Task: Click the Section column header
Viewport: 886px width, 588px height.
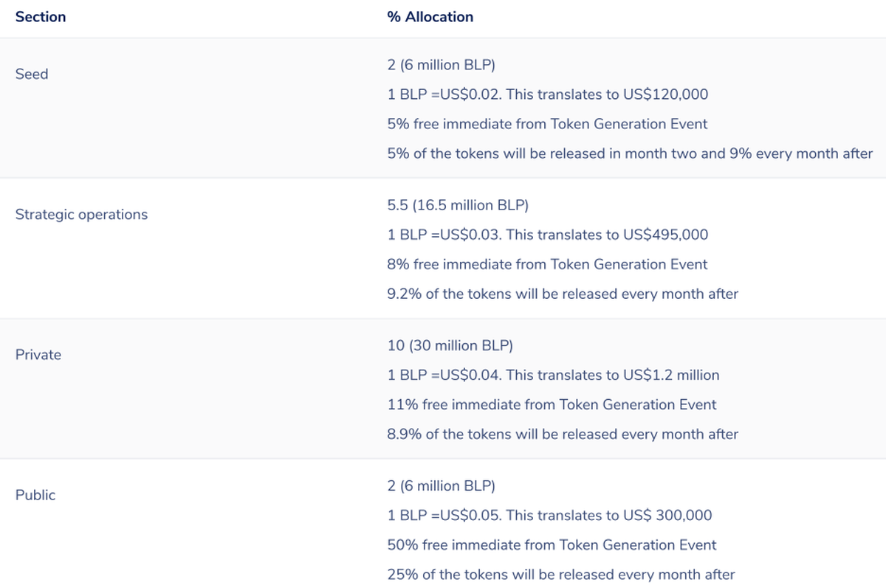Action: pyautogui.click(x=41, y=16)
